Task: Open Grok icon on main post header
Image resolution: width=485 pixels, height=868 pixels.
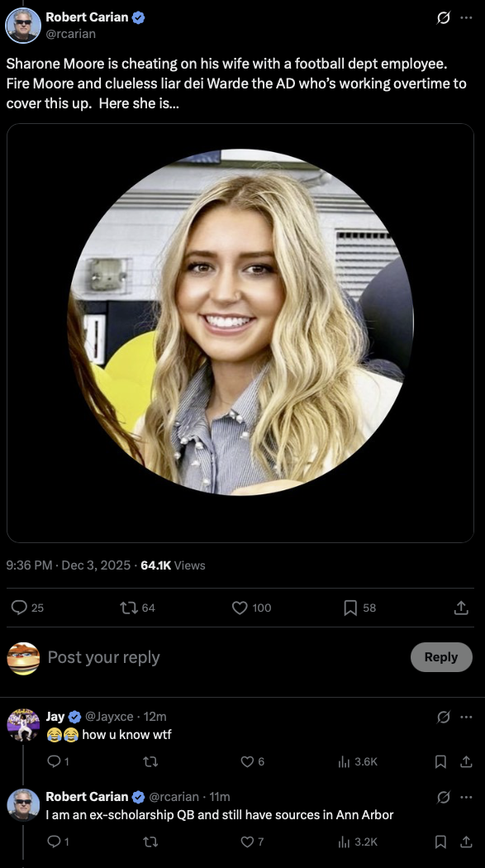Action: 443,17
